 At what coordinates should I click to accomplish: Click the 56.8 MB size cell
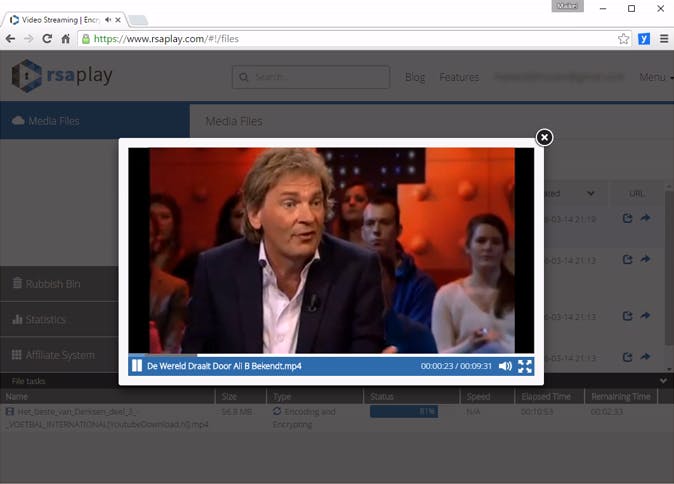pos(236,412)
